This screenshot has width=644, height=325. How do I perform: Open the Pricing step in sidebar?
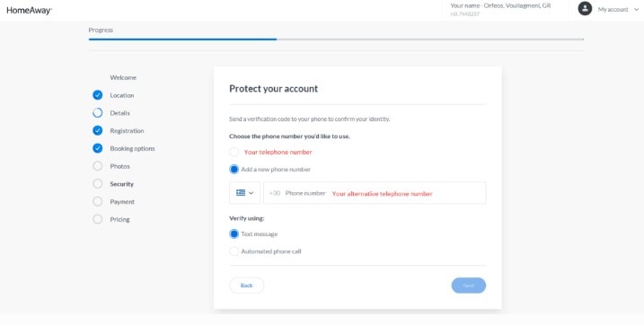119,219
